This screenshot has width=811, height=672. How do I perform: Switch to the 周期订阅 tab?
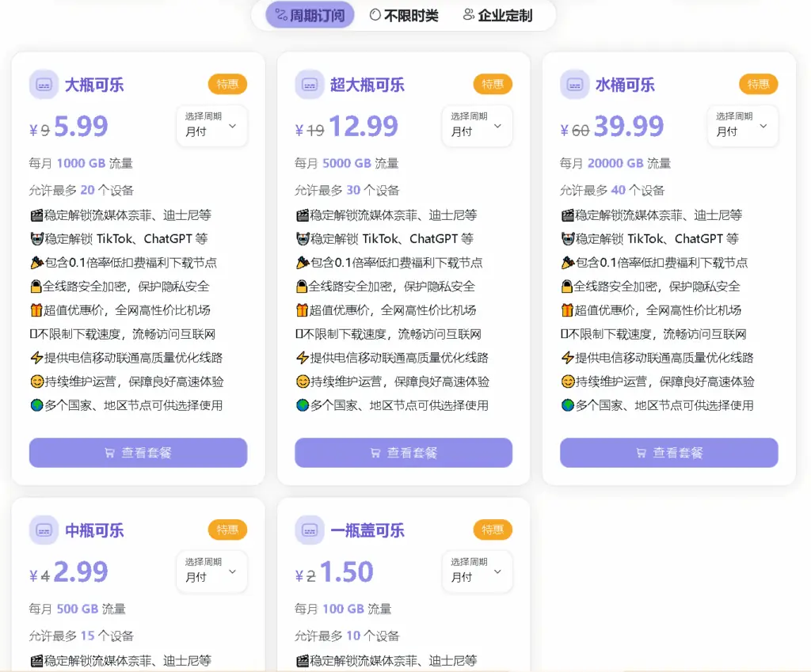(310, 15)
